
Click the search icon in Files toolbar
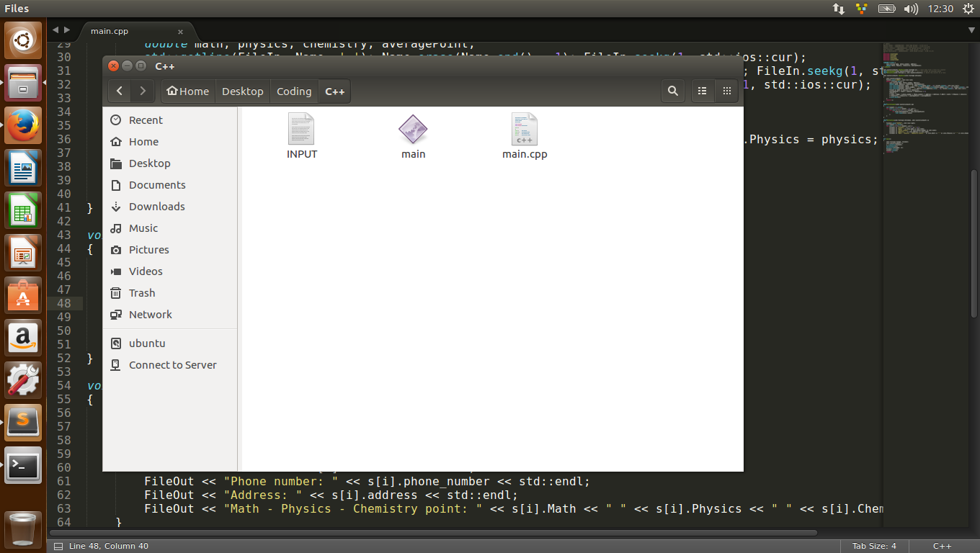672,91
